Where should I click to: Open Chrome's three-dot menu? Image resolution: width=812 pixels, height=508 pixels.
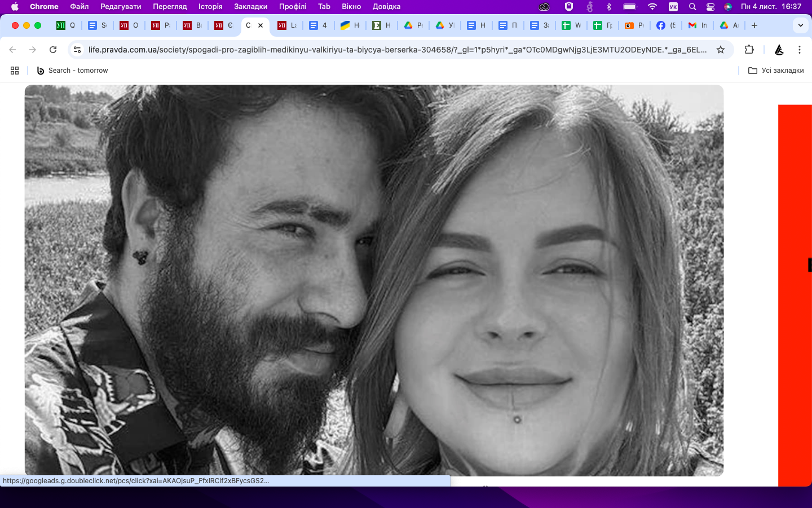tap(799, 50)
